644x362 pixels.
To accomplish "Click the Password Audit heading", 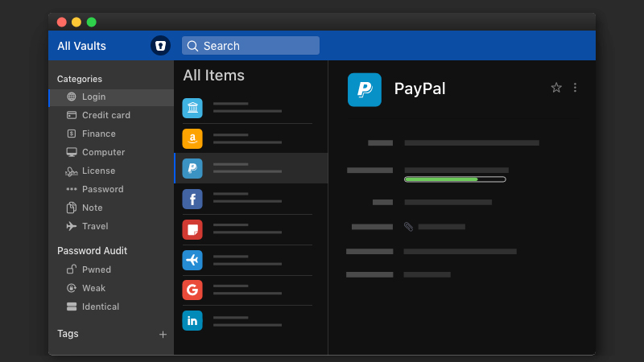I will (92, 251).
